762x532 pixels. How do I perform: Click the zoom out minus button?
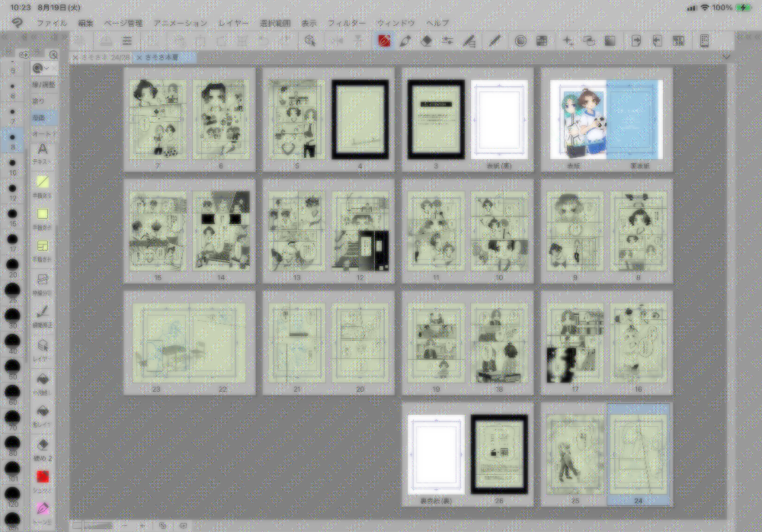(x=123, y=525)
